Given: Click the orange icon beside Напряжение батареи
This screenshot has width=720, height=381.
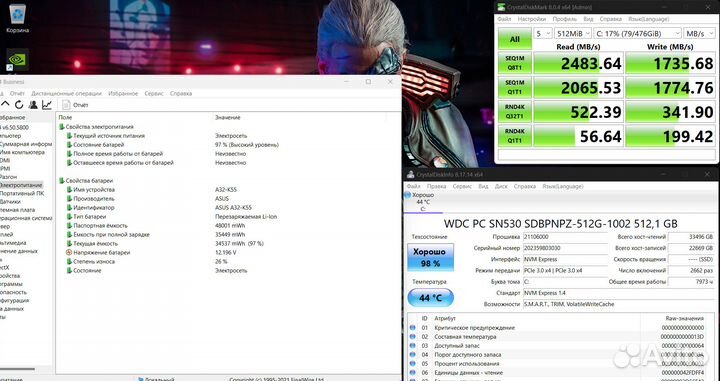Looking at the screenshot, I should pyautogui.click(x=69, y=252).
